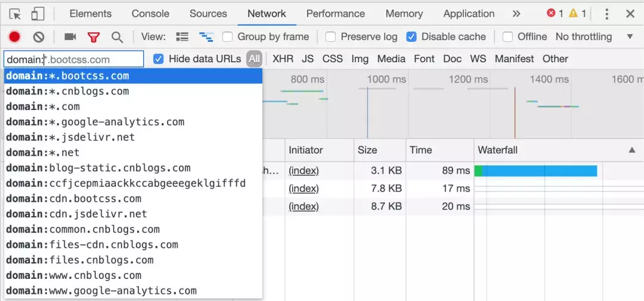The image size is (644, 301).
Task: Choose domain:*.jsdelivr.net suggestion
Action: [x=133, y=137]
